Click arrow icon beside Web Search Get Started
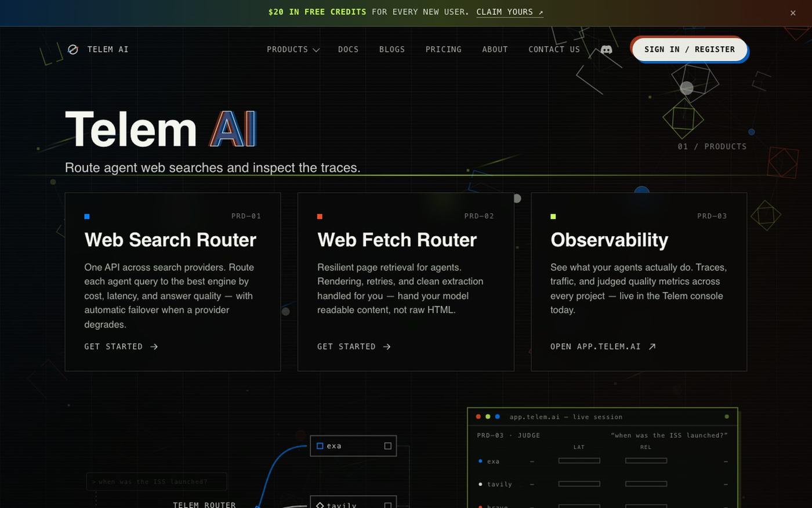 (154, 347)
